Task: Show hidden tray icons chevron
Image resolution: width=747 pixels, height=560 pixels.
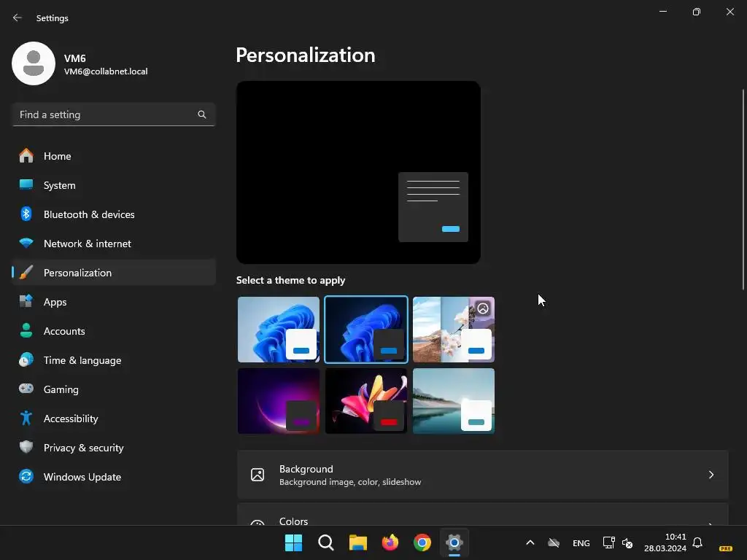Action: point(530,542)
